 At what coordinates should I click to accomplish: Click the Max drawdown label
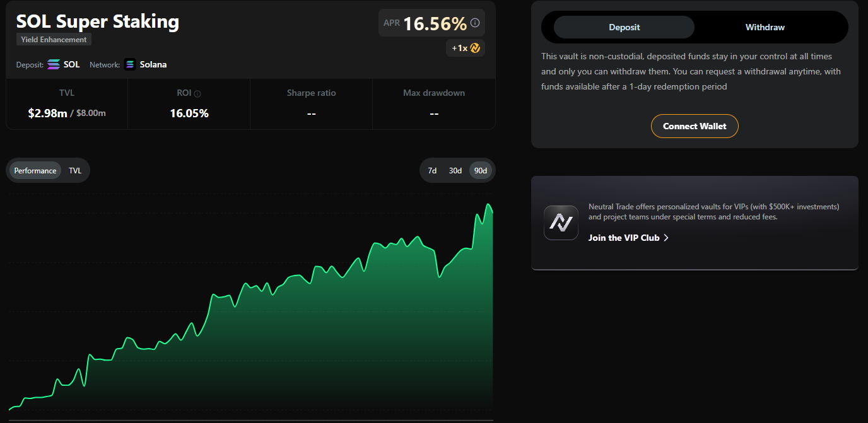point(434,93)
